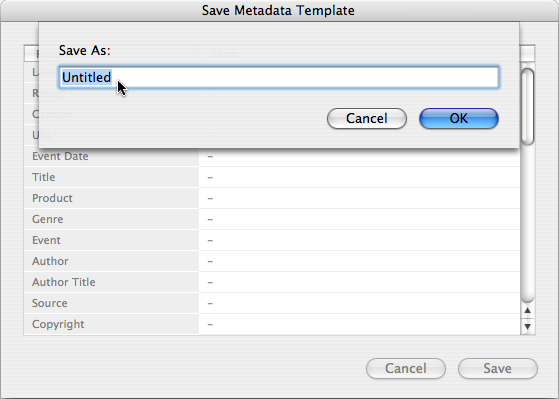Select the Event field row
Viewport: 559px width, 399px height.
point(272,240)
